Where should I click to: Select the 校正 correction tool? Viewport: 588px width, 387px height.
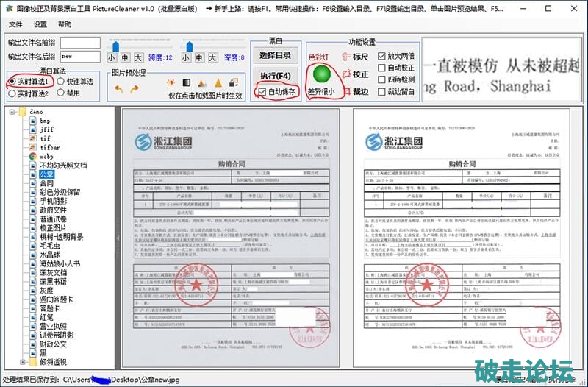(x=356, y=74)
